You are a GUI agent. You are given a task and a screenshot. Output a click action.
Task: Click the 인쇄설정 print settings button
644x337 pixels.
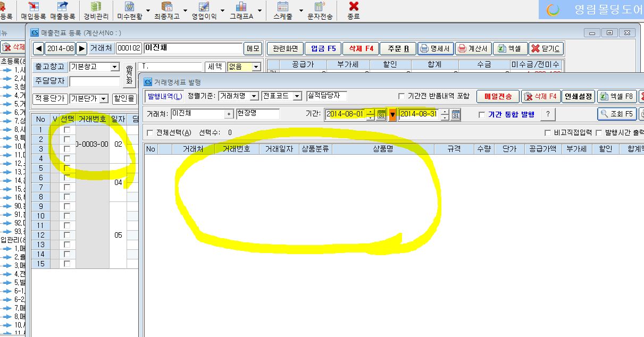click(x=578, y=96)
